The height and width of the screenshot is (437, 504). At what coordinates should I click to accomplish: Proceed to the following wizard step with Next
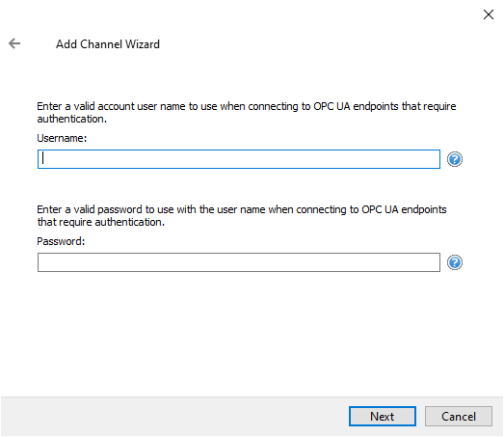[383, 416]
